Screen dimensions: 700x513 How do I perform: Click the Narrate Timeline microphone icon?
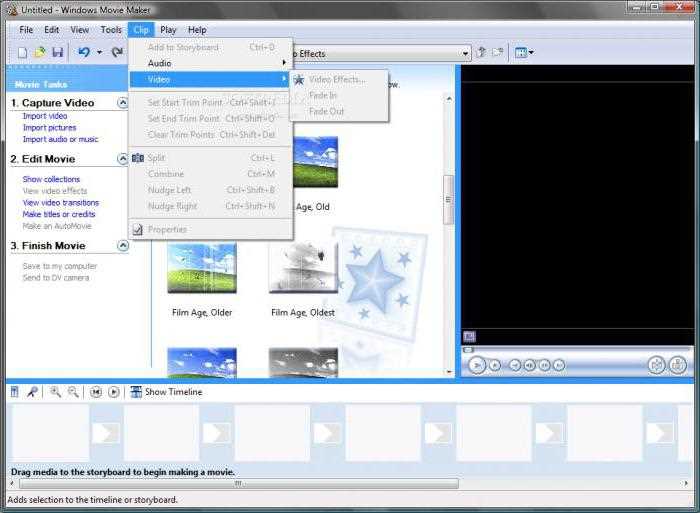tap(32, 392)
